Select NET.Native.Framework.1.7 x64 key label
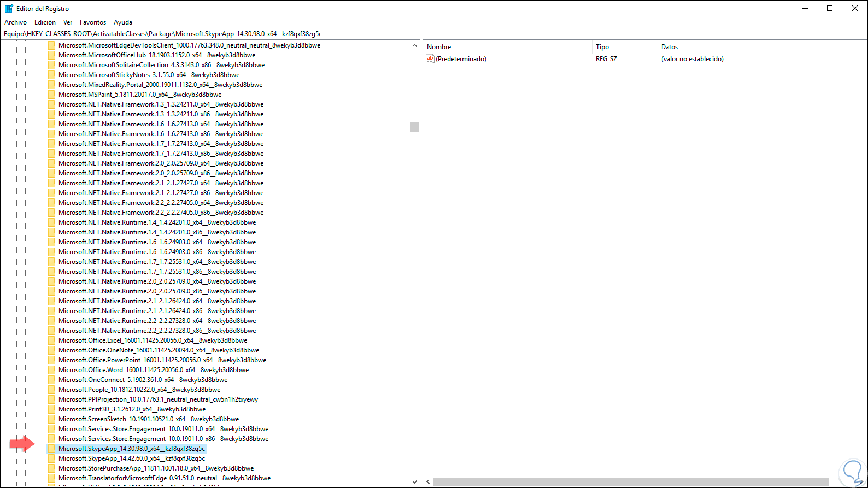The image size is (868, 488). 161,144
